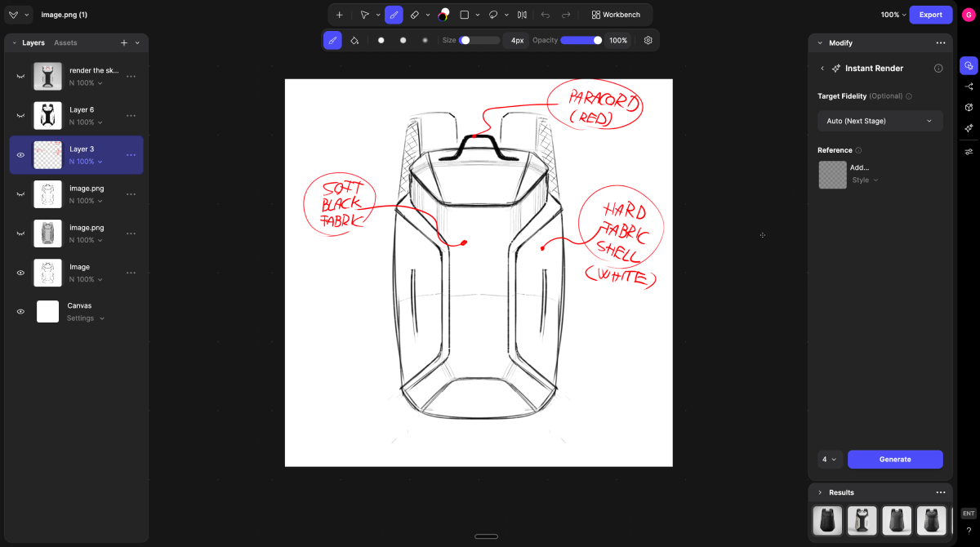Add a reference image
This screenshot has width=980, height=547.
pos(833,175)
